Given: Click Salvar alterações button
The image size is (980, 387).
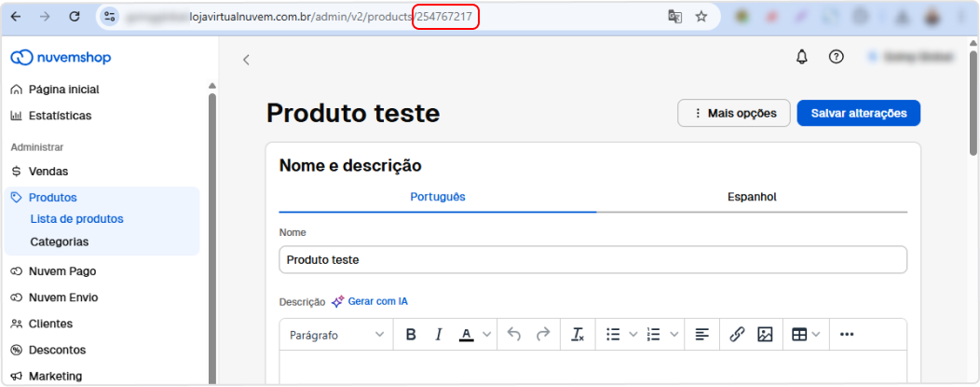Looking at the screenshot, I should click(859, 113).
